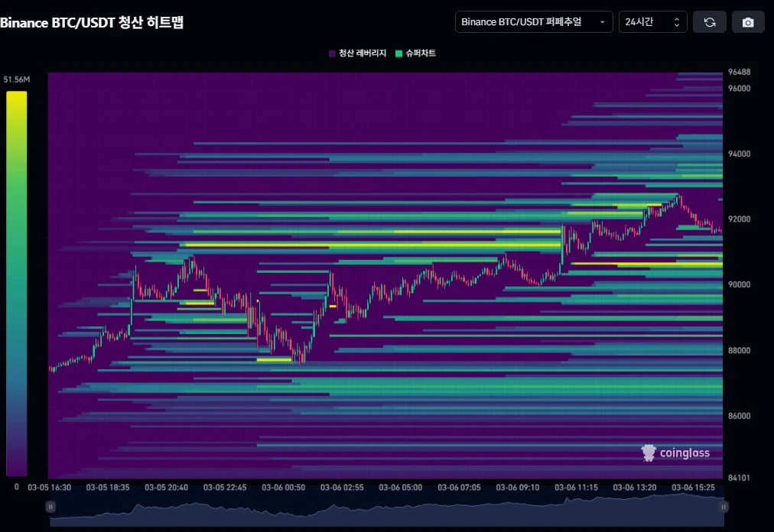Click the 03-06 09:10 time label
This screenshot has height=532, width=774.
click(x=517, y=488)
